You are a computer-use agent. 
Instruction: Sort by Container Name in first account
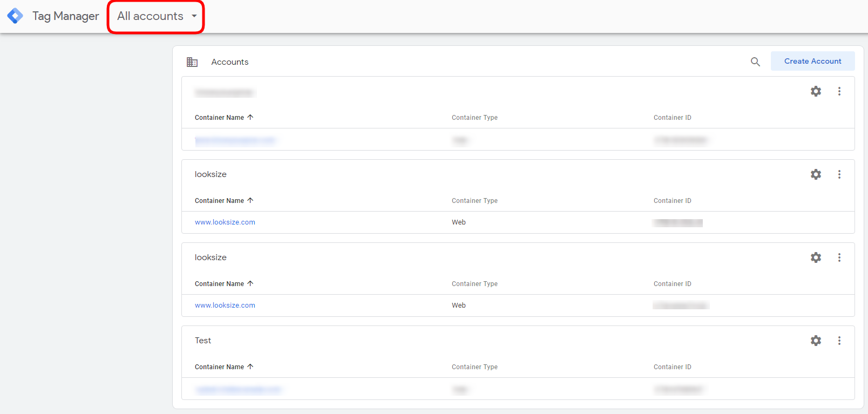(224, 118)
